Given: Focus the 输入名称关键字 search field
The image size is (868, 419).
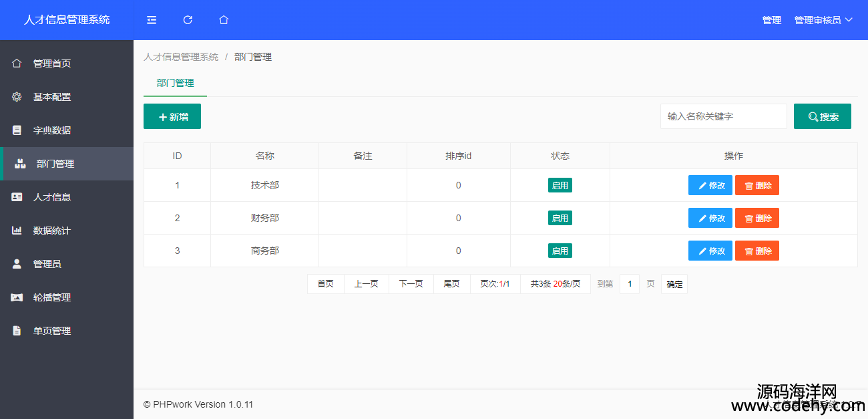Looking at the screenshot, I should click(723, 116).
